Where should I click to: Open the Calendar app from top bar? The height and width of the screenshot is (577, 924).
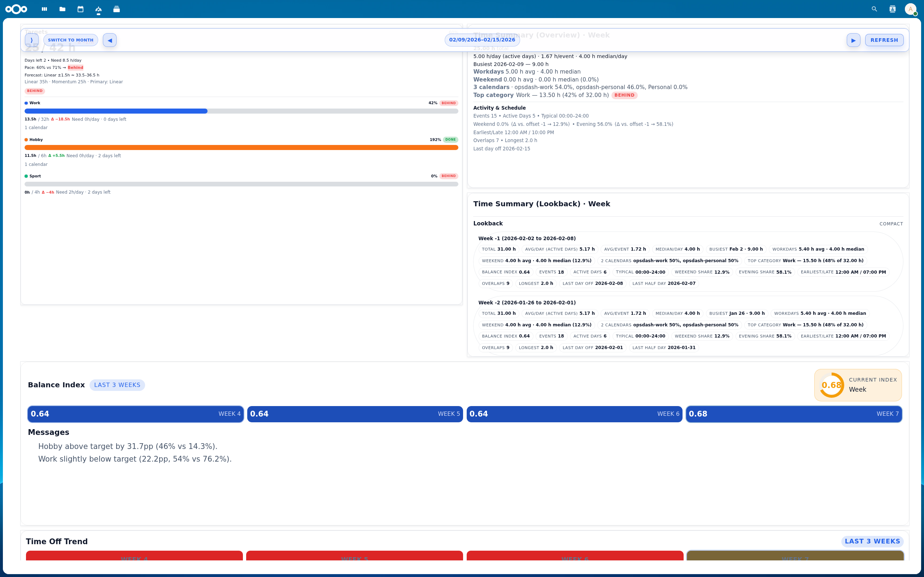(x=80, y=9)
